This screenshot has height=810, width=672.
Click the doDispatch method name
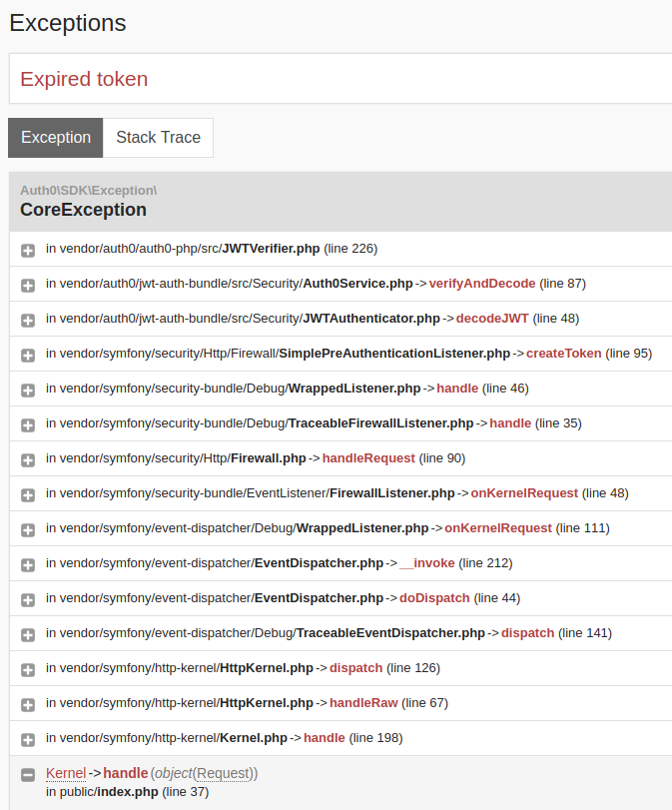click(434, 598)
